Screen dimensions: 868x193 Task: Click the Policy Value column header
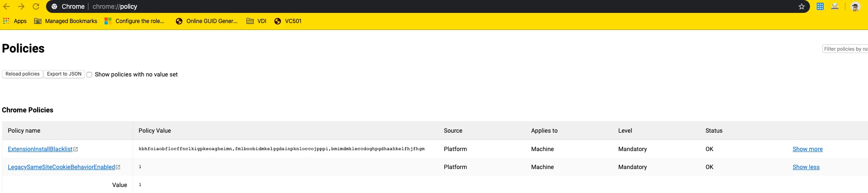point(155,131)
